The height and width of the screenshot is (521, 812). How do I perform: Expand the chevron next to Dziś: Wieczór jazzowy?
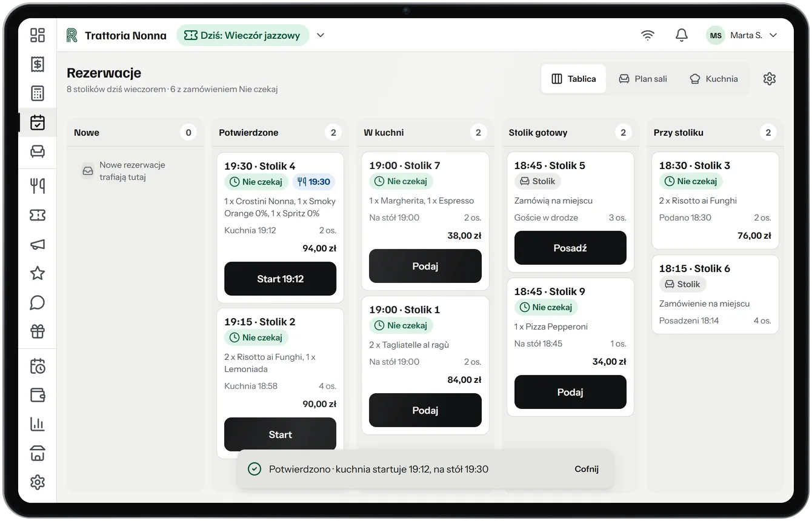[321, 35]
